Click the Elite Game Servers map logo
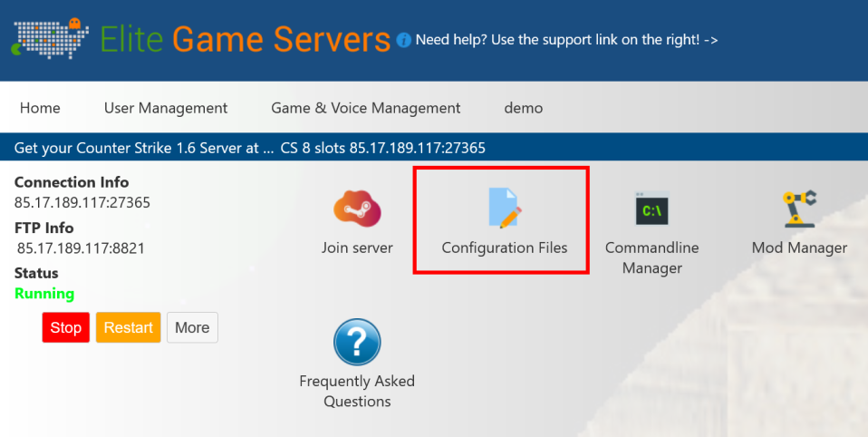868x437 pixels. point(50,39)
